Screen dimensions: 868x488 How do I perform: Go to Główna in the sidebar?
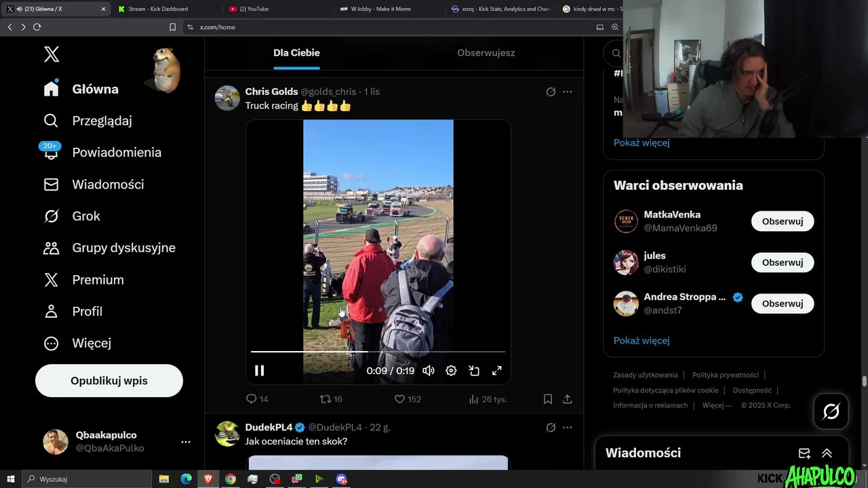(81, 89)
